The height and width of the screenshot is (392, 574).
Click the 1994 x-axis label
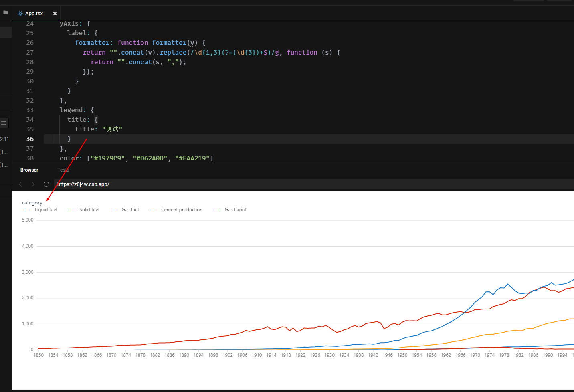[x=562, y=355]
